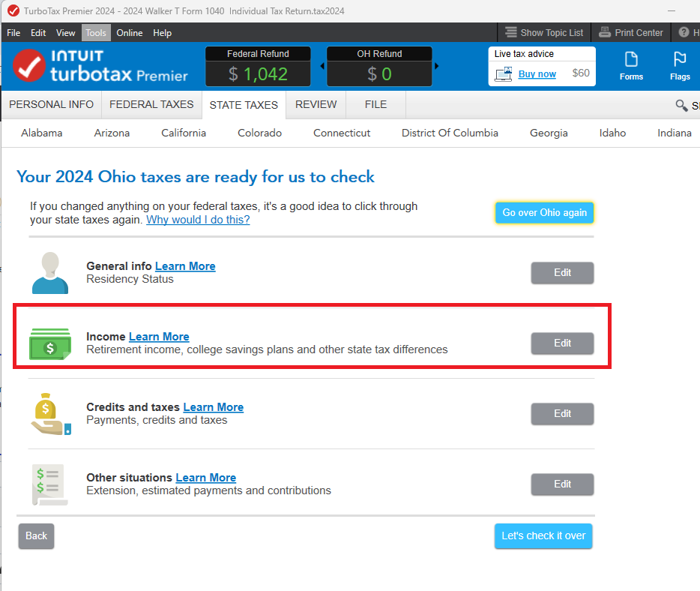The width and height of the screenshot is (700, 591).
Task: Click the Print Center printer icon
Action: click(x=605, y=32)
